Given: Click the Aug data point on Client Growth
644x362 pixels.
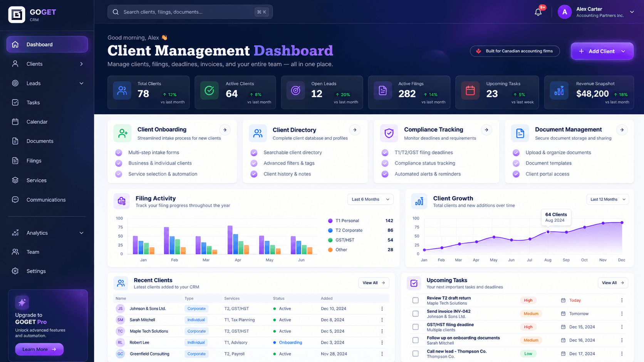Looking at the screenshot, I should point(548,232).
